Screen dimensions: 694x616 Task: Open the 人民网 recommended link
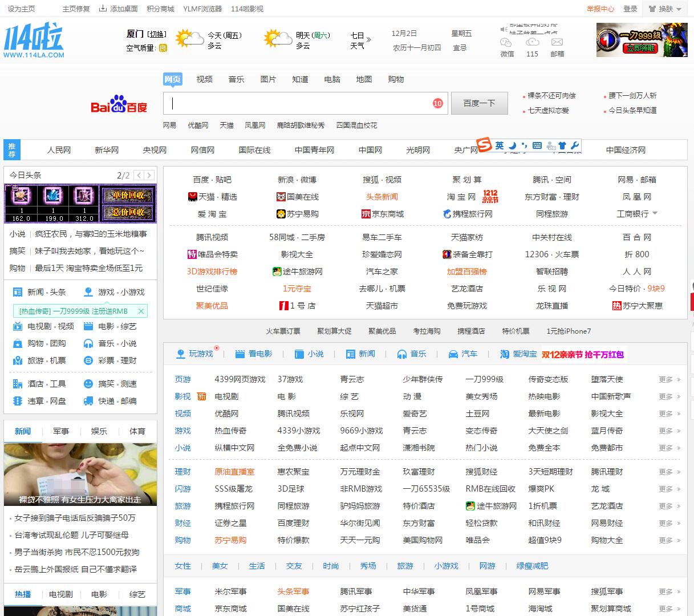coord(59,150)
